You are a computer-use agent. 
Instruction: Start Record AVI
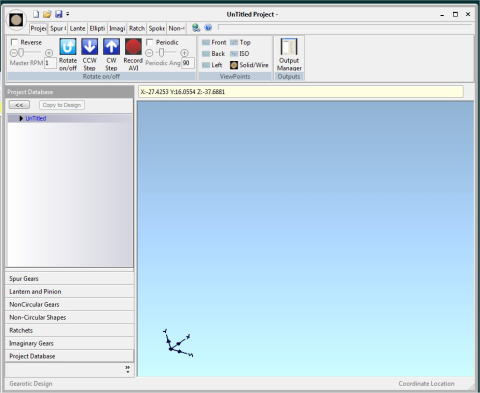[x=133, y=54]
